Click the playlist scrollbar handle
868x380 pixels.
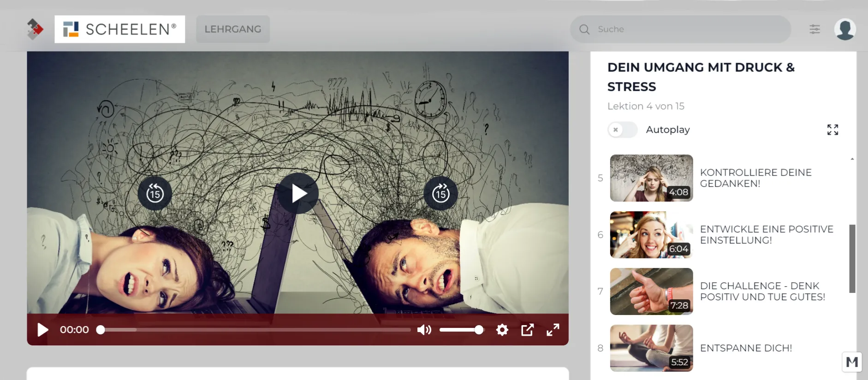click(x=852, y=259)
